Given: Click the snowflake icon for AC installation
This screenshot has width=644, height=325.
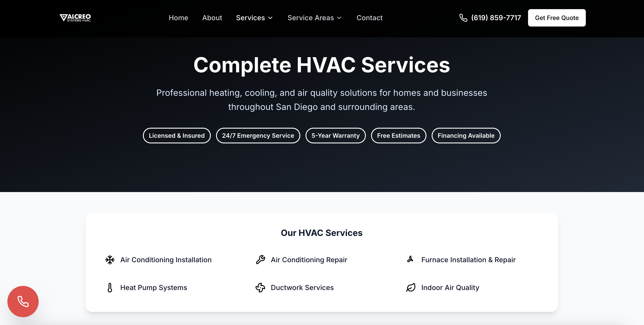Looking at the screenshot, I should coord(110,260).
